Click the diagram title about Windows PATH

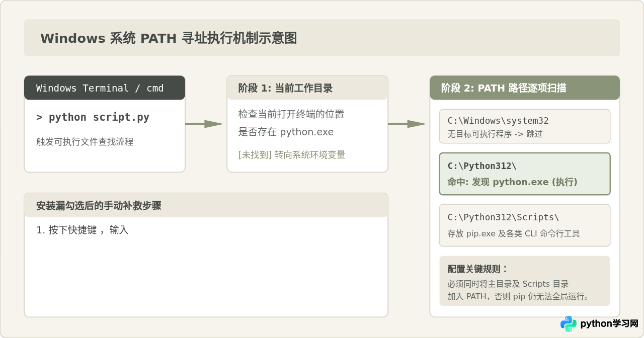pos(169,38)
